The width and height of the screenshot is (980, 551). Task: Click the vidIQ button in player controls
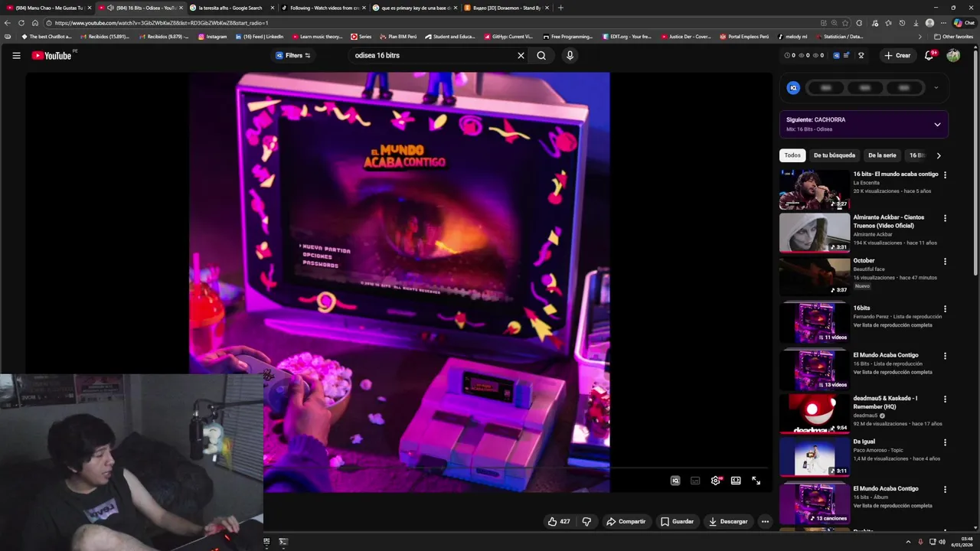[675, 481]
